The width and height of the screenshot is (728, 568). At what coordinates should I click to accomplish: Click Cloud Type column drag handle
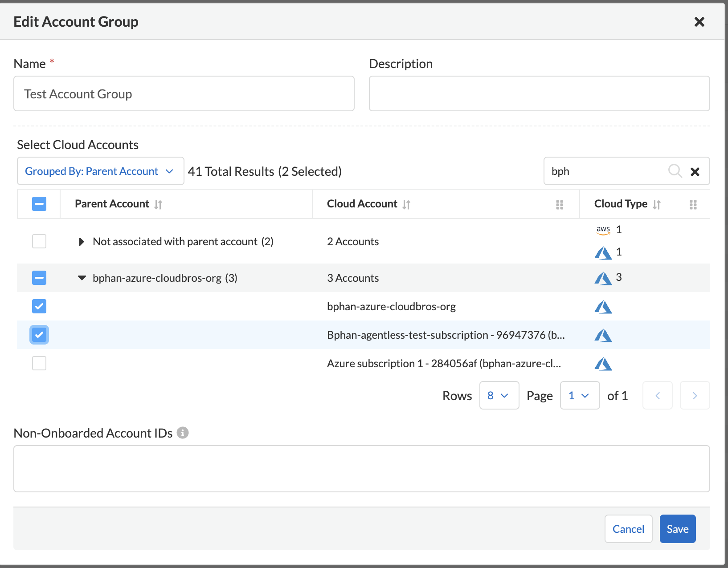point(693,204)
